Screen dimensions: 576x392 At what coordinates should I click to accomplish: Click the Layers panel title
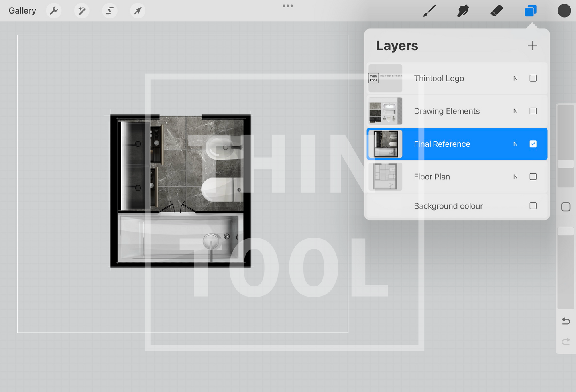pyautogui.click(x=397, y=46)
